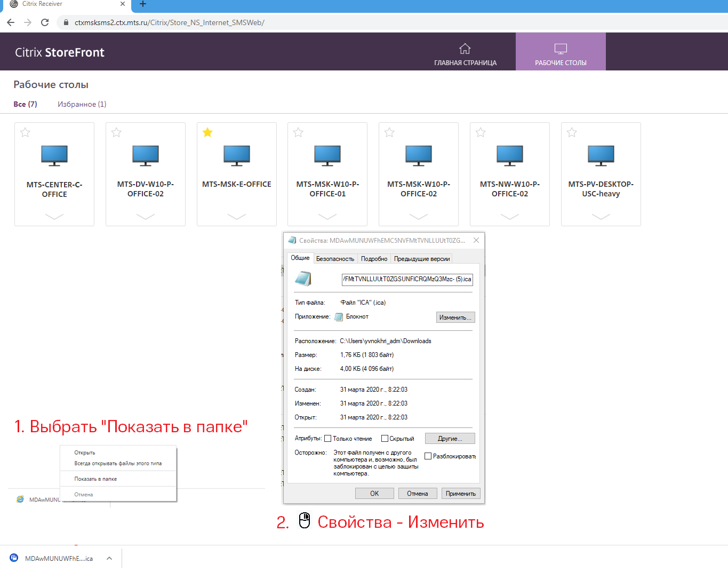Viewport: 728px width, 571px height.
Task: Expand details of MTS-MSK-W10-P-OFFICE-01
Action: click(x=327, y=217)
